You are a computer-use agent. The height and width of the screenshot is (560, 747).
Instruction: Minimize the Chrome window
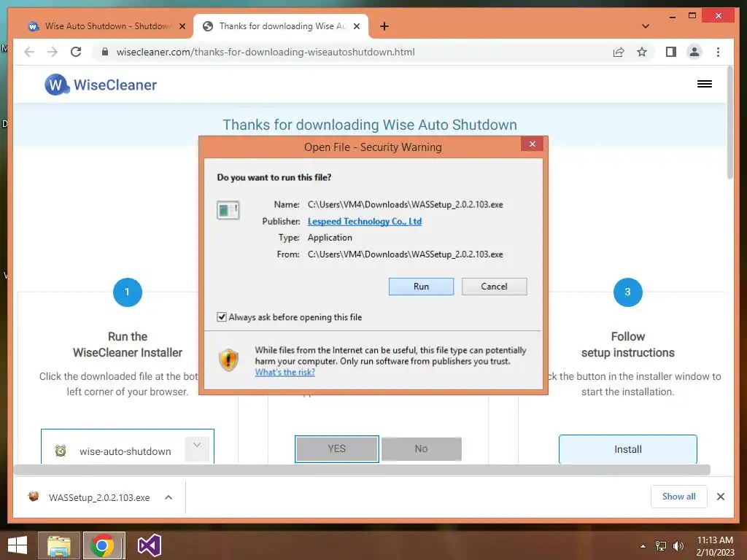672,16
